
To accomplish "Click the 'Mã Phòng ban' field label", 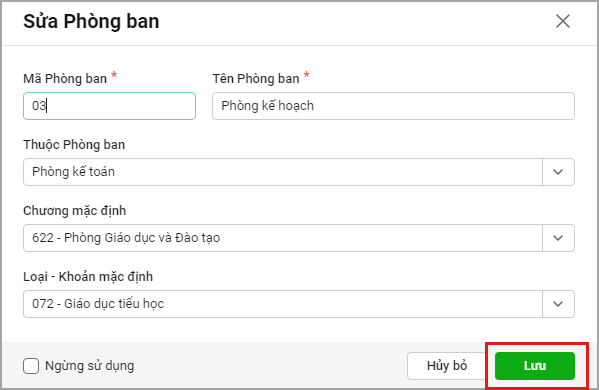I will 65,79.
